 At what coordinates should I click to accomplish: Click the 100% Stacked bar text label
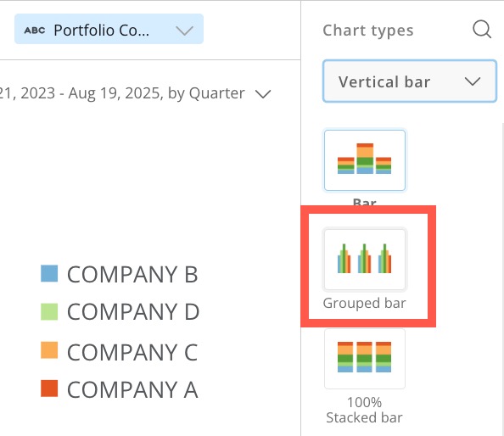click(364, 410)
